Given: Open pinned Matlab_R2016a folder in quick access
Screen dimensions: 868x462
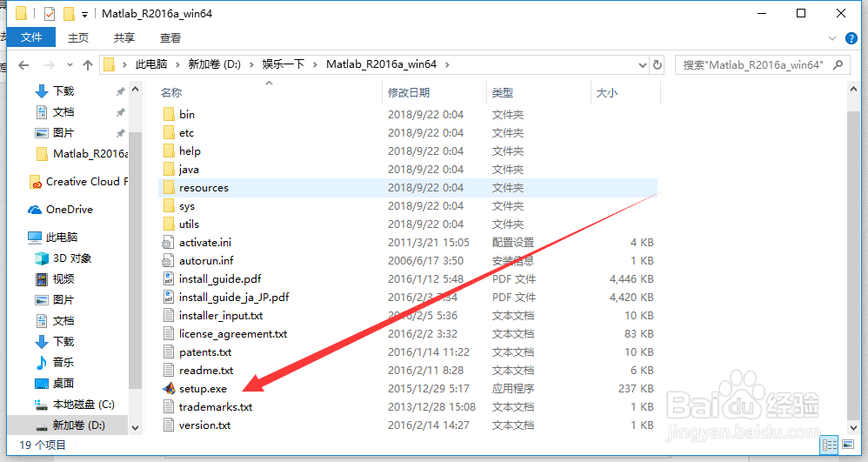Looking at the screenshot, I should click(82, 154).
